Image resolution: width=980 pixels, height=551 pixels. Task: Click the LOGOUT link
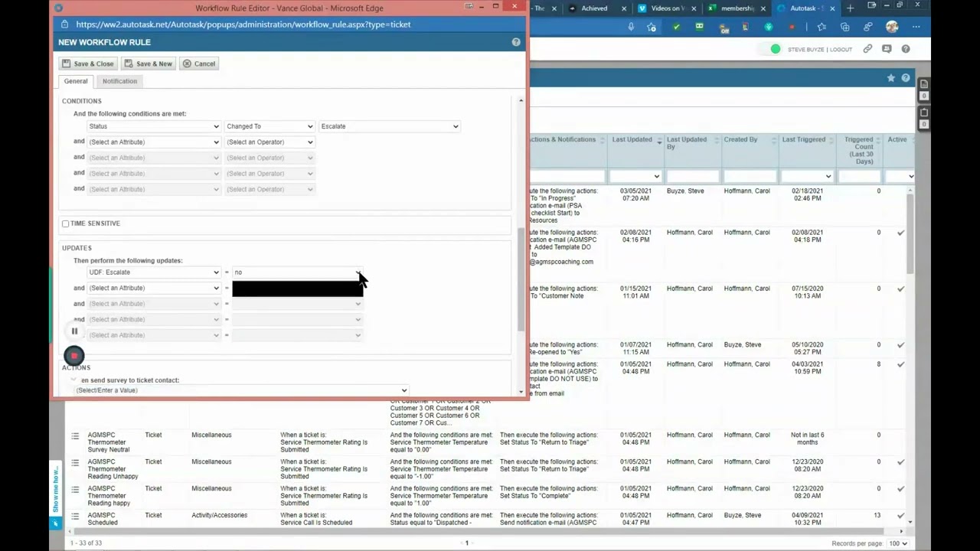tap(841, 50)
